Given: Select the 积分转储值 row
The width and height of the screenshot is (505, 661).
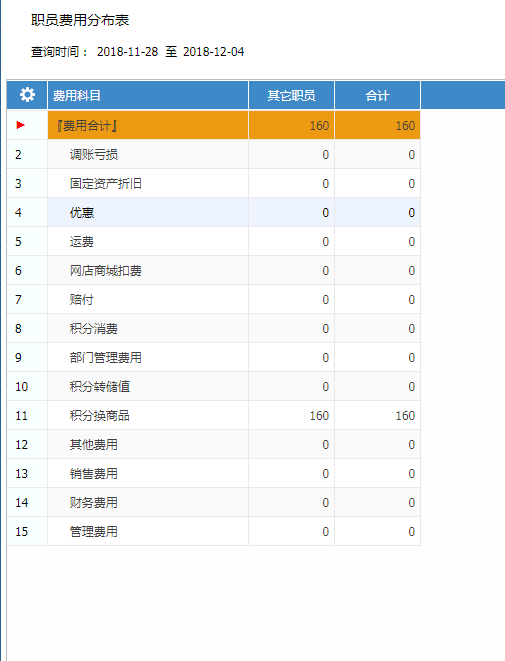Looking at the screenshot, I should pyautogui.click(x=213, y=387).
